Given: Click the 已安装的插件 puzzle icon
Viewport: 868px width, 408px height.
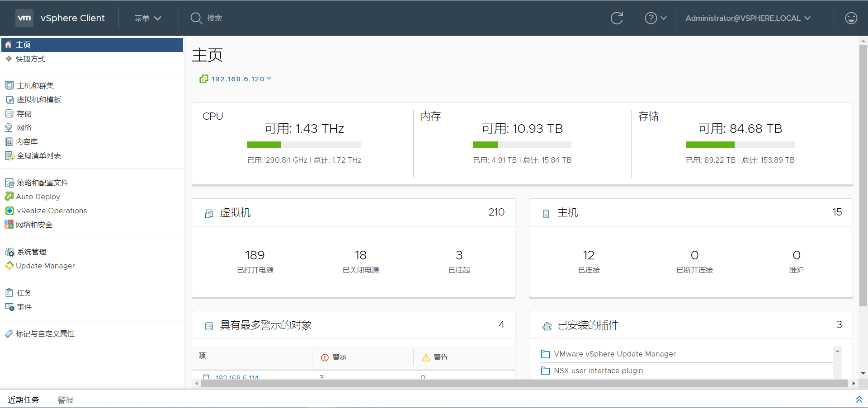Looking at the screenshot, I should (x=547, y=326).
